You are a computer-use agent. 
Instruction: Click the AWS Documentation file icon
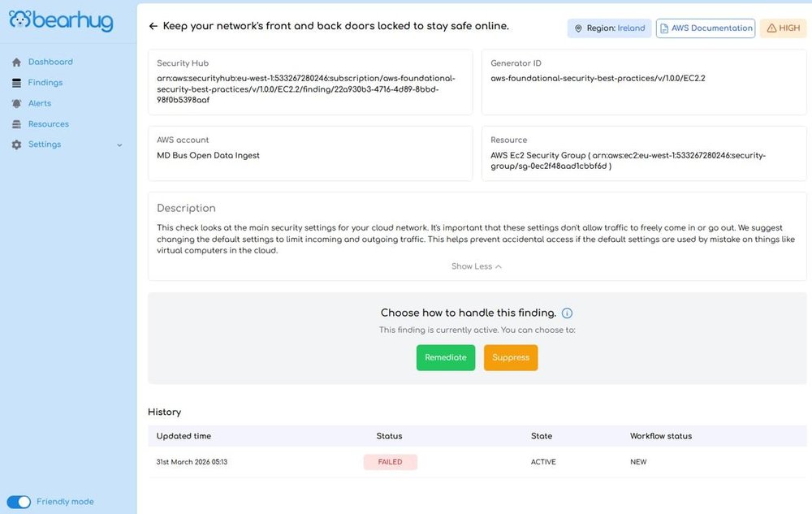pyautogui.click(x=664, y=28)
